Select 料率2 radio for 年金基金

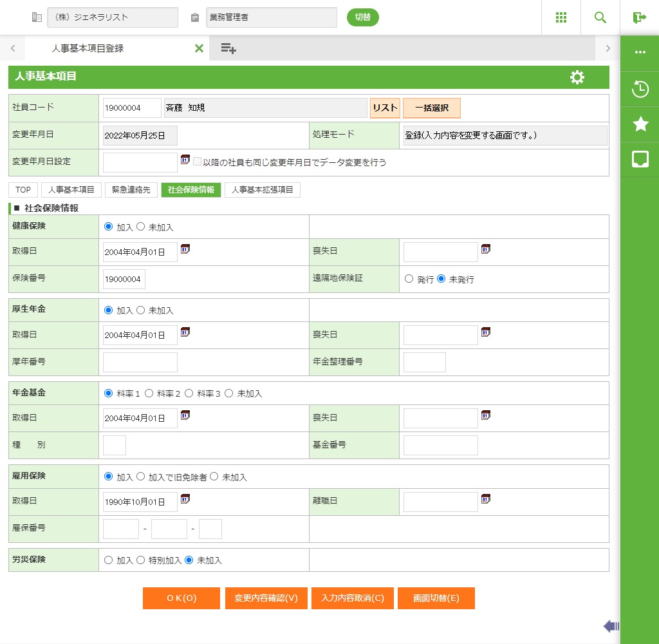coord(149,393)
